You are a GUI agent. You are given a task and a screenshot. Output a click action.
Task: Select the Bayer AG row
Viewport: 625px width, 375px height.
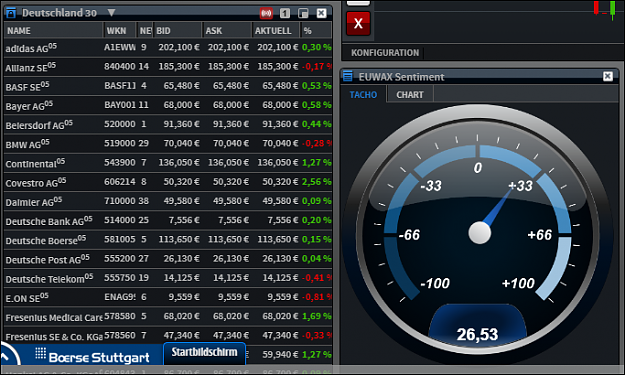tap(168, 105)
